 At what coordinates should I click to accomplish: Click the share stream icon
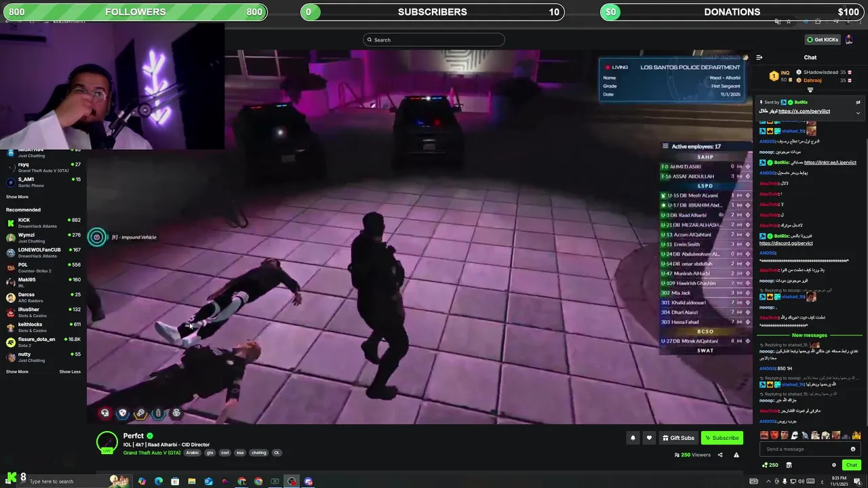[x=720, y=455]
